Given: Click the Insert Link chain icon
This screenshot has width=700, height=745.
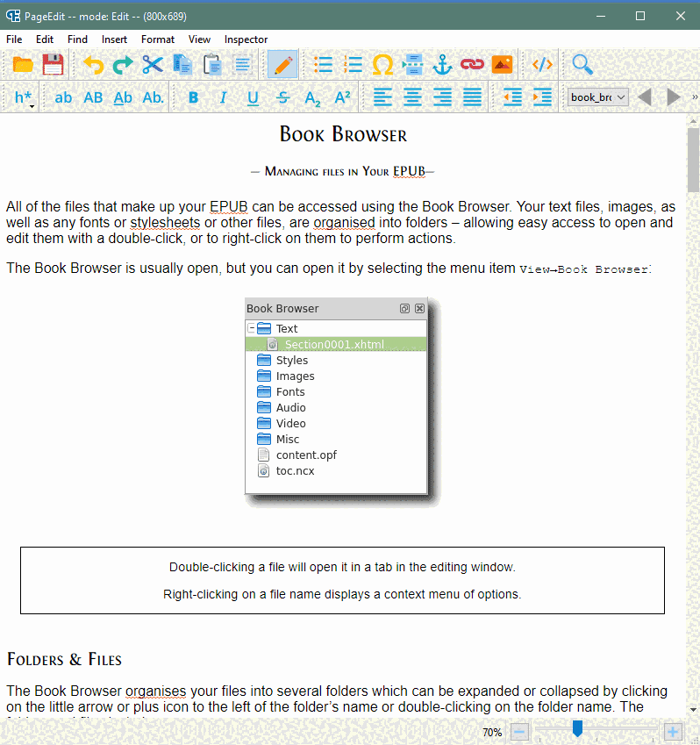Looking at the screenshot, I should click(472, 64).
